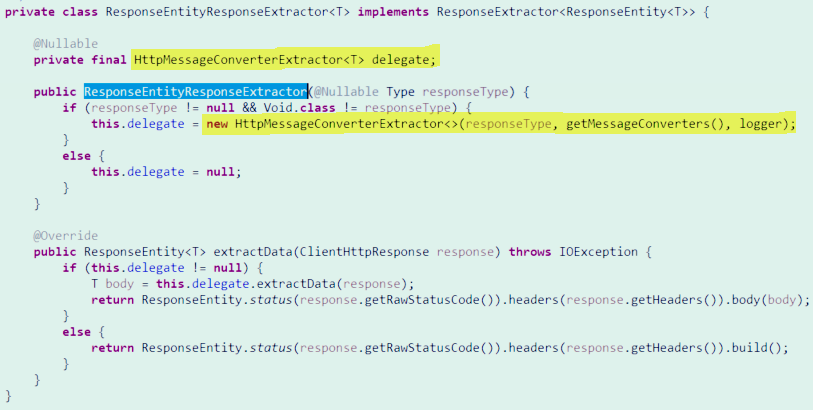
Task: Click the highlighted HttpMessageConverterExtractor<T> delegate field
Action: pyautogui.click(x=285, y=60)
